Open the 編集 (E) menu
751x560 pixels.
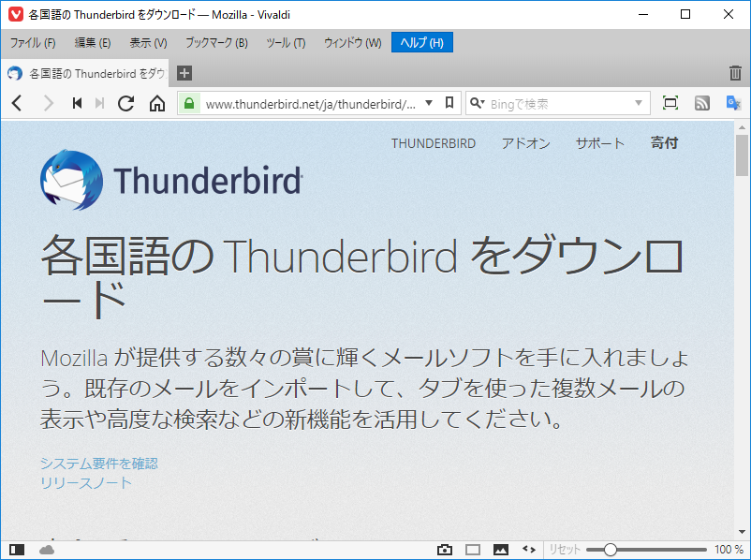93,43
